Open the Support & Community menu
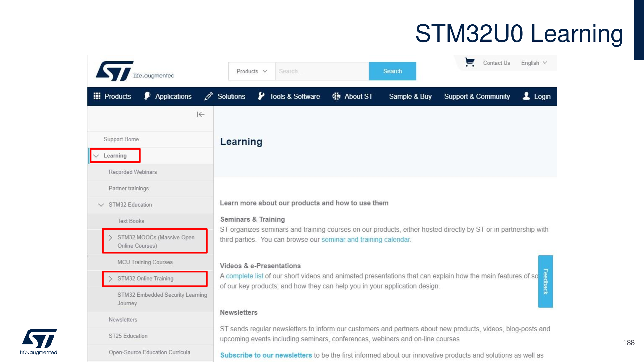 [x=477, y=96]
